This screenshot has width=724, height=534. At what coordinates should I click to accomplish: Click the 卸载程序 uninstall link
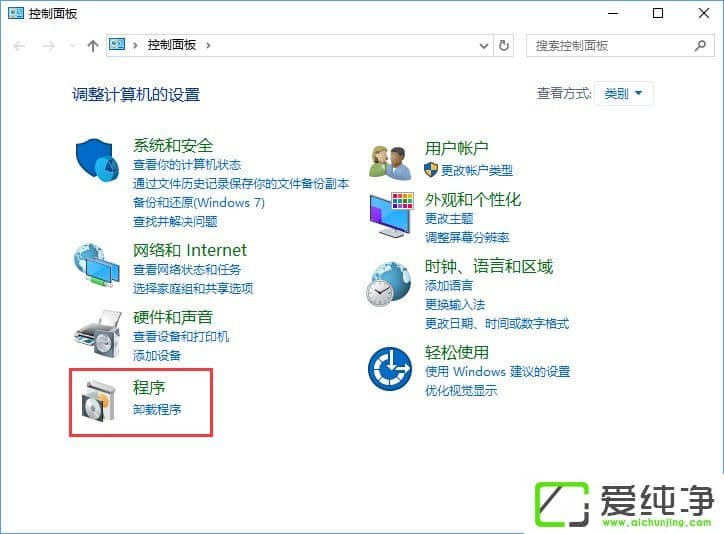tap(157, 410)
